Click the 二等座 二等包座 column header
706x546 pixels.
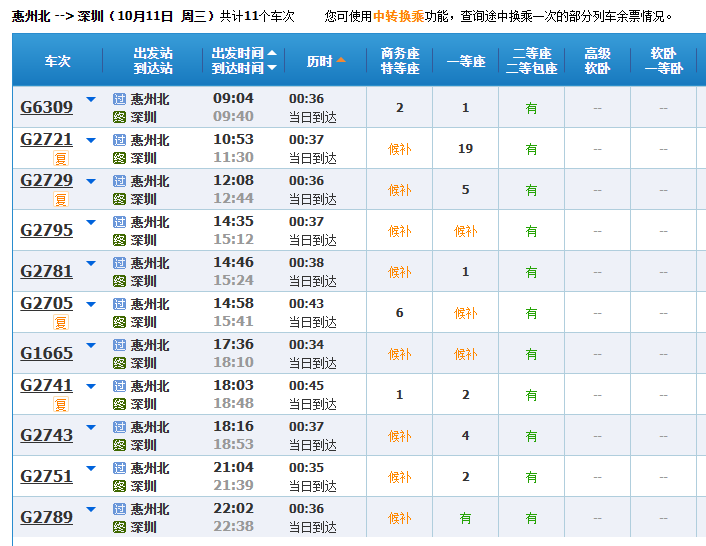pyautogui.click(x=532, y=61)
